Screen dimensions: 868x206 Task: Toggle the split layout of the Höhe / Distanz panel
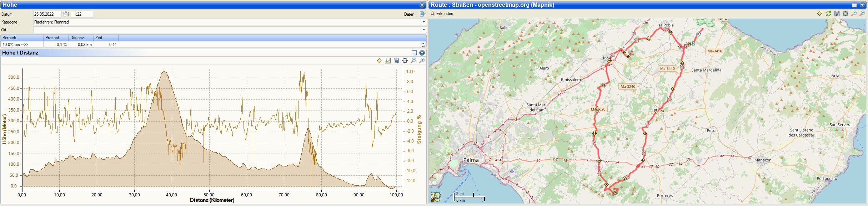click(414, 53)
